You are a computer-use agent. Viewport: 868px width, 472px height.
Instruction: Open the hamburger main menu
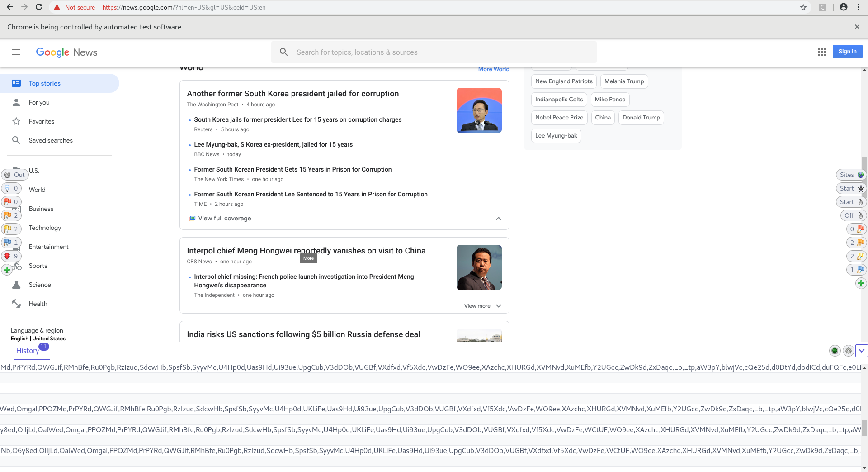[16, 52]
